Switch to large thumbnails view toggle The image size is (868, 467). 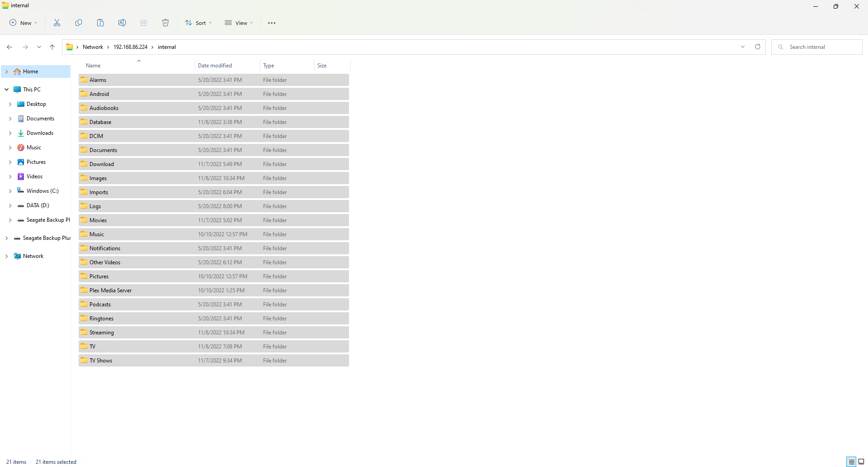861,462
